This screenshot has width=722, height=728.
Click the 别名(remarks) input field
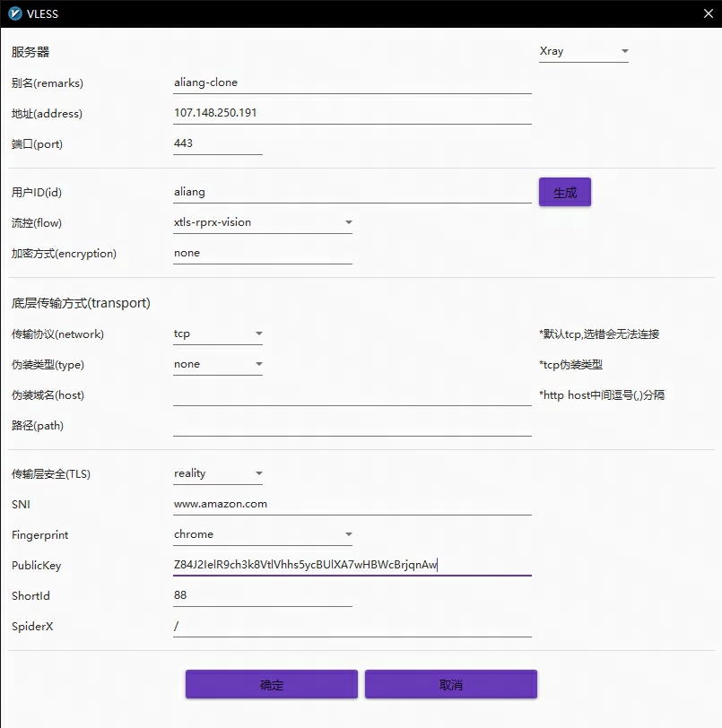352,82
